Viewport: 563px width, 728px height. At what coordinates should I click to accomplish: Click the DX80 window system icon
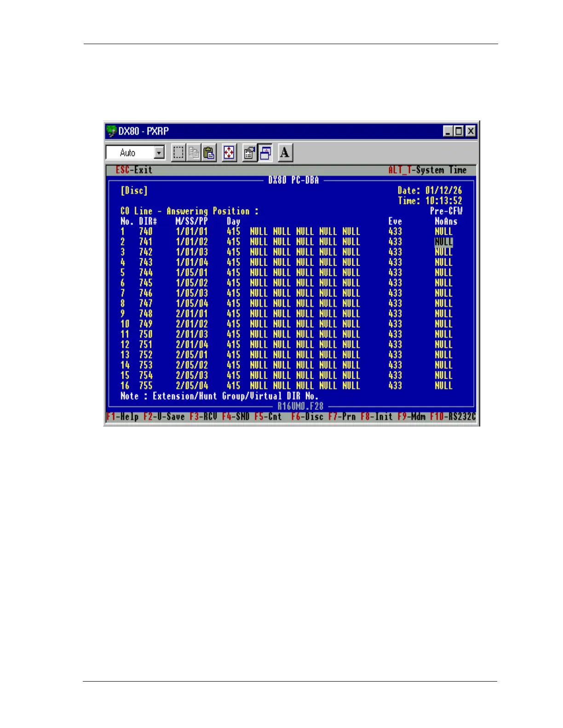click(x=111, y=131)
